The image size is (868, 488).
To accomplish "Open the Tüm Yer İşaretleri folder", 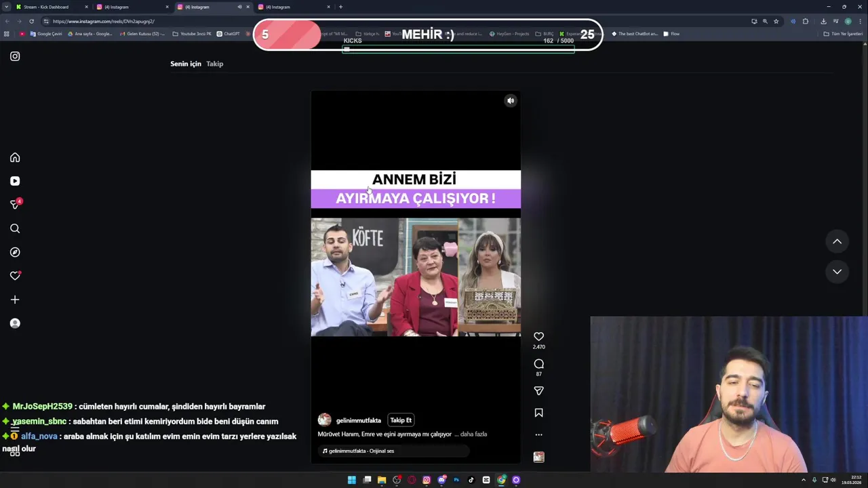I will (x=843, y=34).
